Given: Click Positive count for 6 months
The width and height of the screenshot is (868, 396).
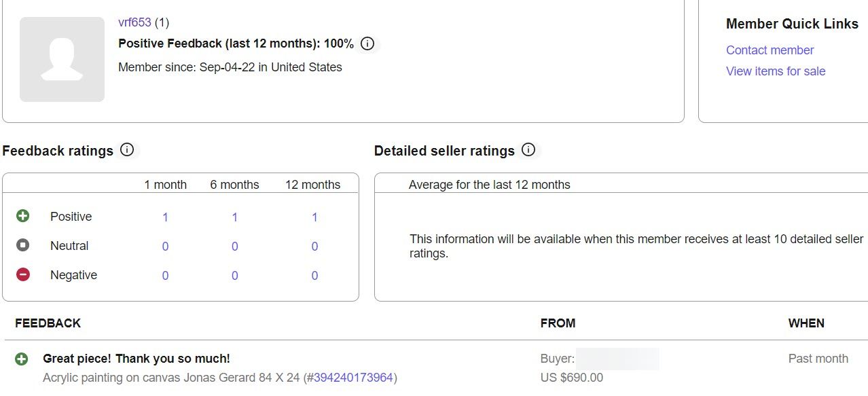Looking at the screenshot, I should 235,217.
